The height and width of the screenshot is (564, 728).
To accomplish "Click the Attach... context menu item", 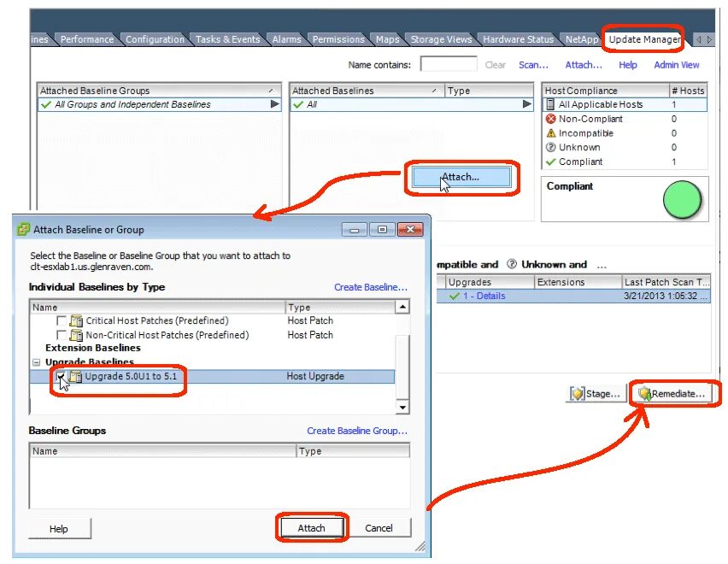I will pos(461,177).
